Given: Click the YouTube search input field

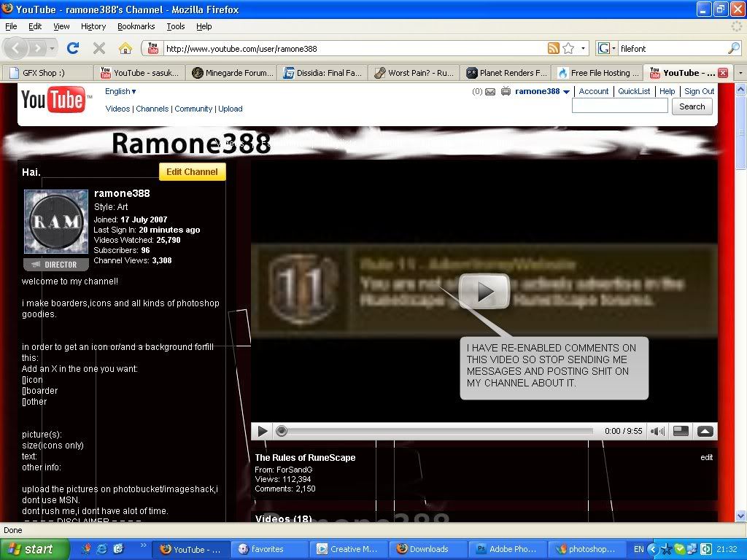Looking at the screenshot, I should click(619, 106).
